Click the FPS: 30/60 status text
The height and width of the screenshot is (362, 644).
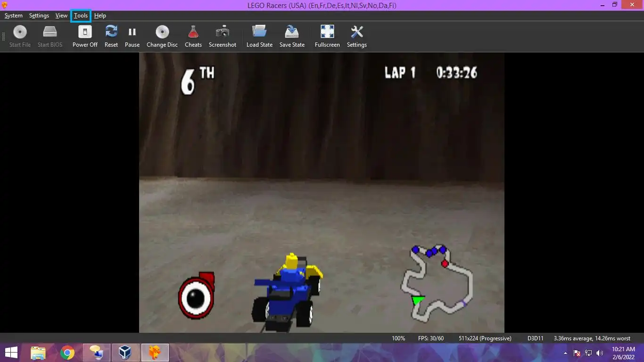tap(431, 338)
